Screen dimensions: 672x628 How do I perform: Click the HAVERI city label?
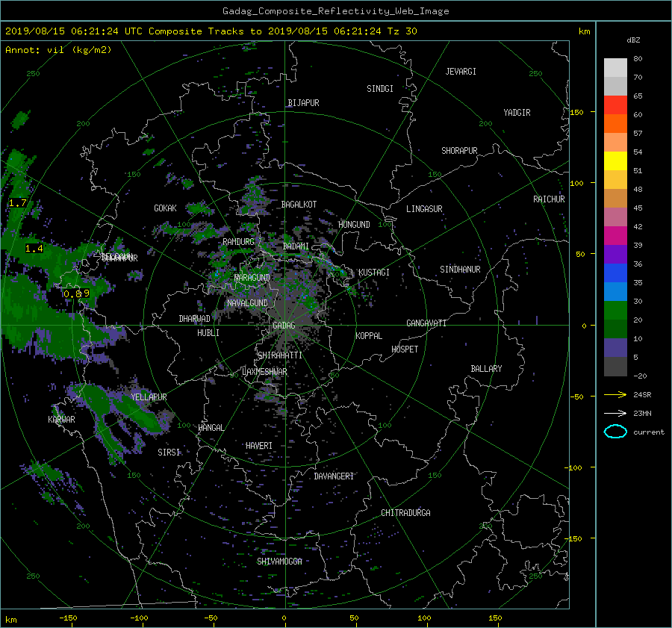click(259, 446)
